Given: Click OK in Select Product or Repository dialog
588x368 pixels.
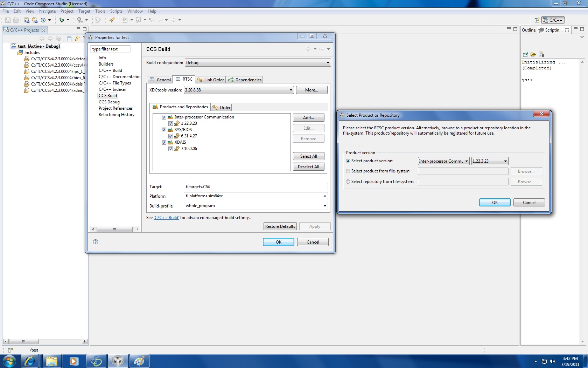Looking at the screenshot, I should pos(495,203).
